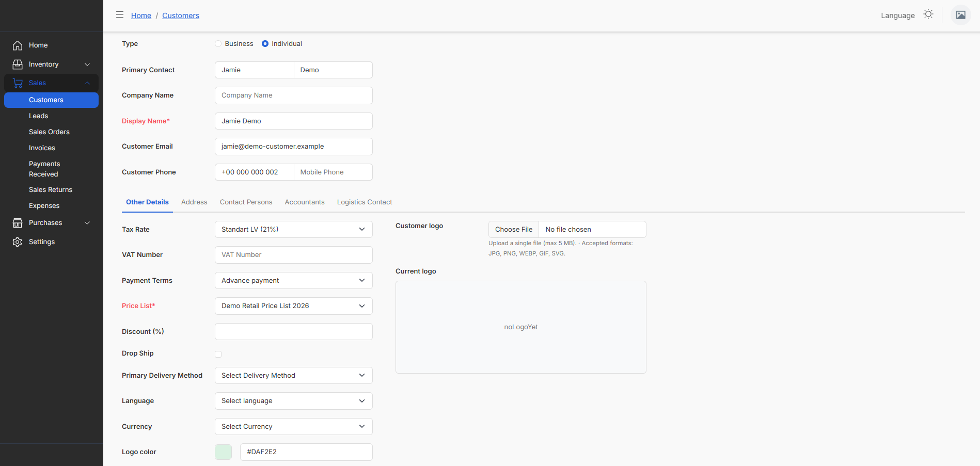The image size is (980, 466).
Task: Open the user avatar image icon
Action: click(961, 15)
